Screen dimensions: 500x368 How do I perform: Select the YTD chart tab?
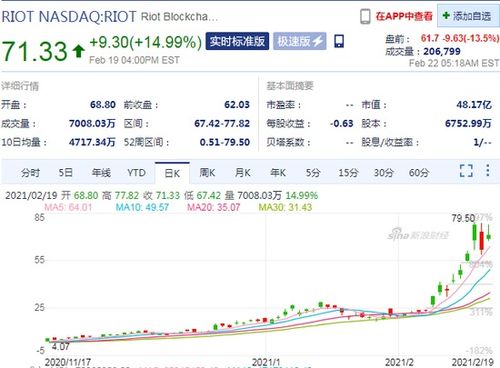click(136, 173)
